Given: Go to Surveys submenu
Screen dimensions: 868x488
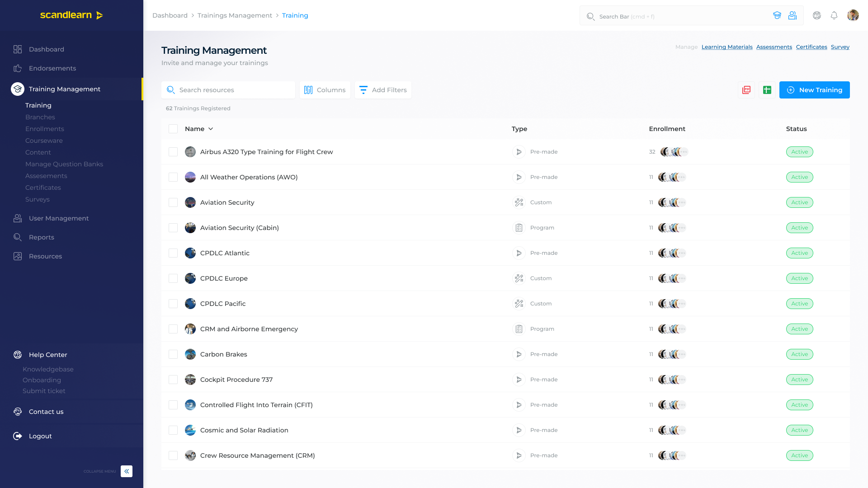Looking at the screenshot, I should coord(38,199).
